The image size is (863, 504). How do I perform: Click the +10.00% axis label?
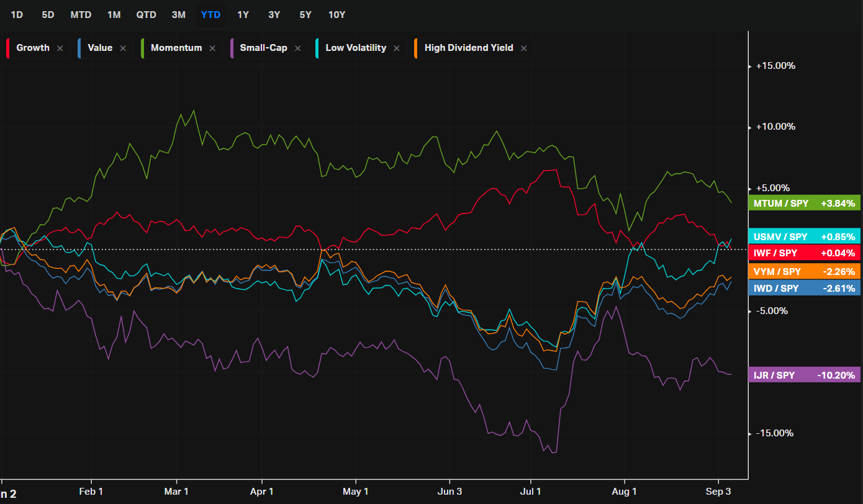pos(775,127)
